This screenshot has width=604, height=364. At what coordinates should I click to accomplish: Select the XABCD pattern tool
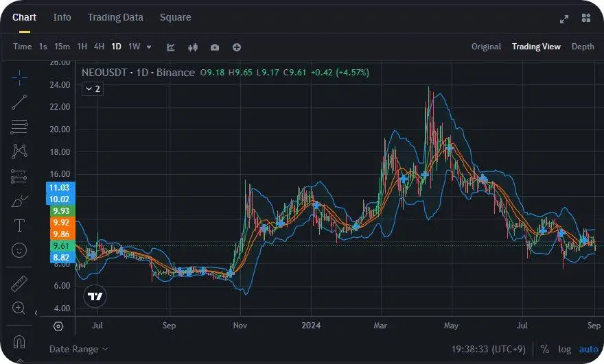point(19,151)
